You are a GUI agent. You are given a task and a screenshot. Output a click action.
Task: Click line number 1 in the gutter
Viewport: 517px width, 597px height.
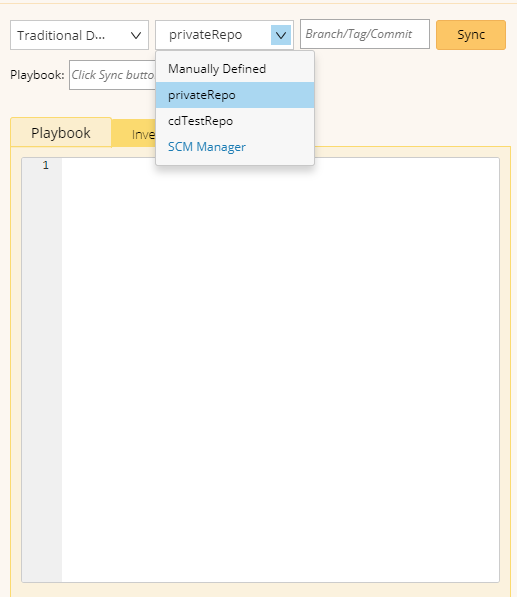click(x=46, y=165)
